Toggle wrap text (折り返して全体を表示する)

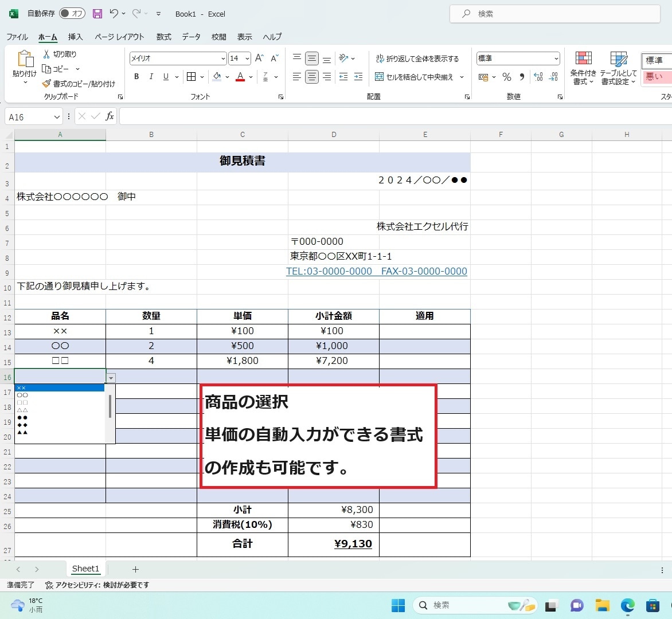tap(417, 58)
